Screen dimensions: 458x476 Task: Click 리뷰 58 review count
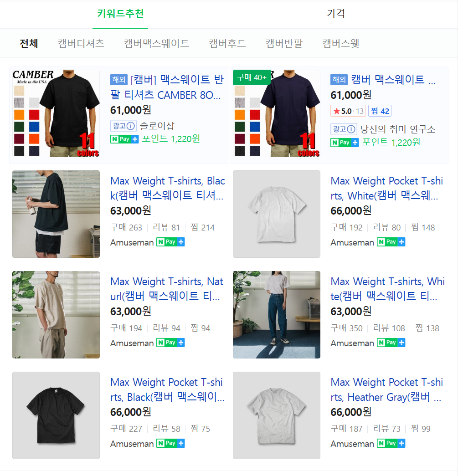166,429
